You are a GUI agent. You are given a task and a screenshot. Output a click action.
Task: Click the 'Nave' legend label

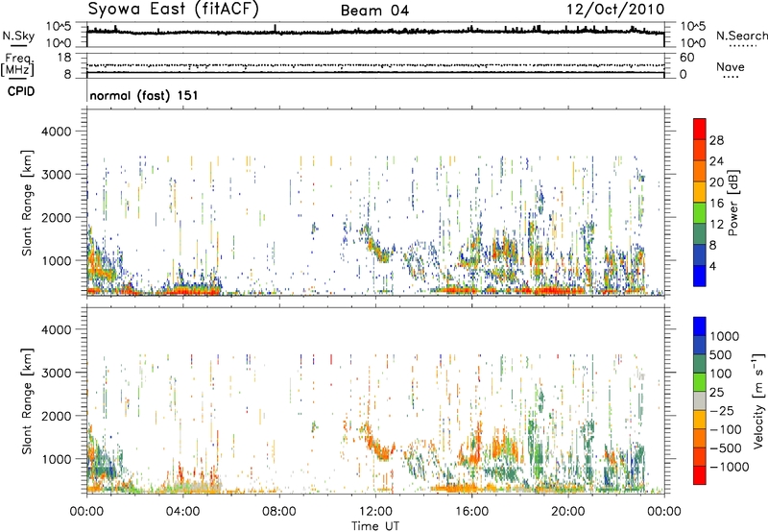[x=731, y=66]
